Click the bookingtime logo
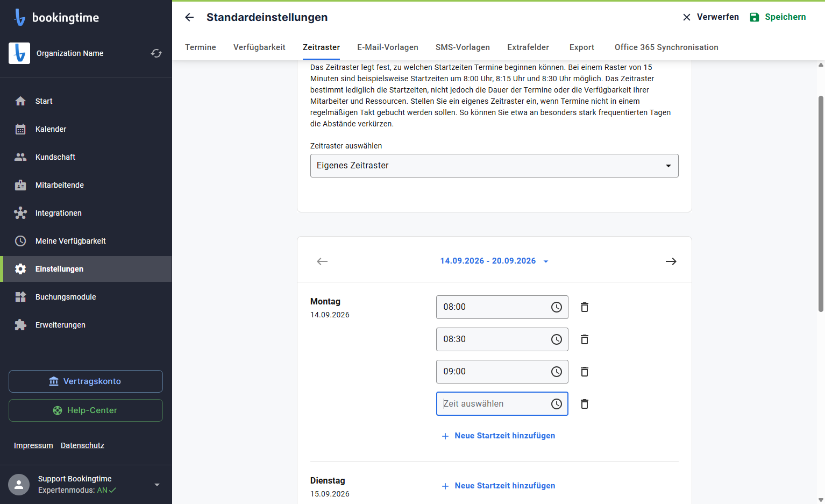The height and width of the screenshot is (504, 825). pyautogui.click(x=57, y=17)
